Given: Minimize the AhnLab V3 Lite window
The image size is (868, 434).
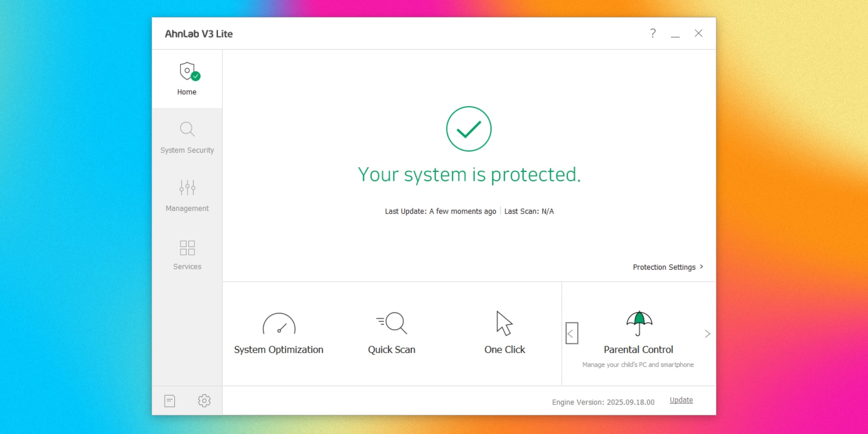Looking at the screenshot, I should 675,34.
